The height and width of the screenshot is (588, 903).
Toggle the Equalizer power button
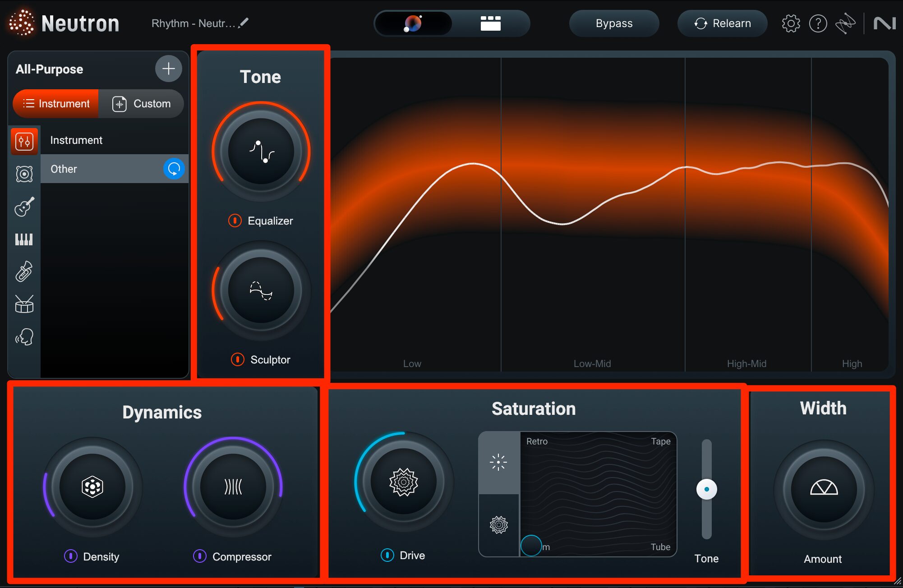click(x=235, y=220)
